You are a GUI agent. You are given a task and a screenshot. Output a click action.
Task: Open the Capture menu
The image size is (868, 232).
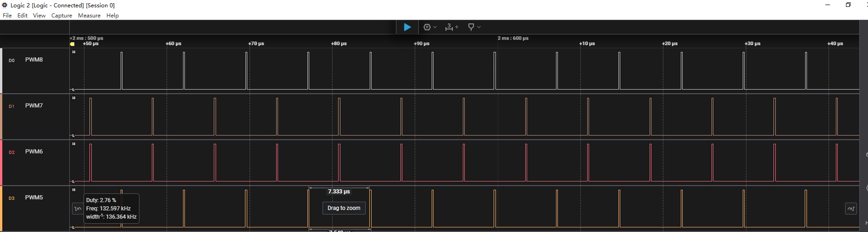62,15
